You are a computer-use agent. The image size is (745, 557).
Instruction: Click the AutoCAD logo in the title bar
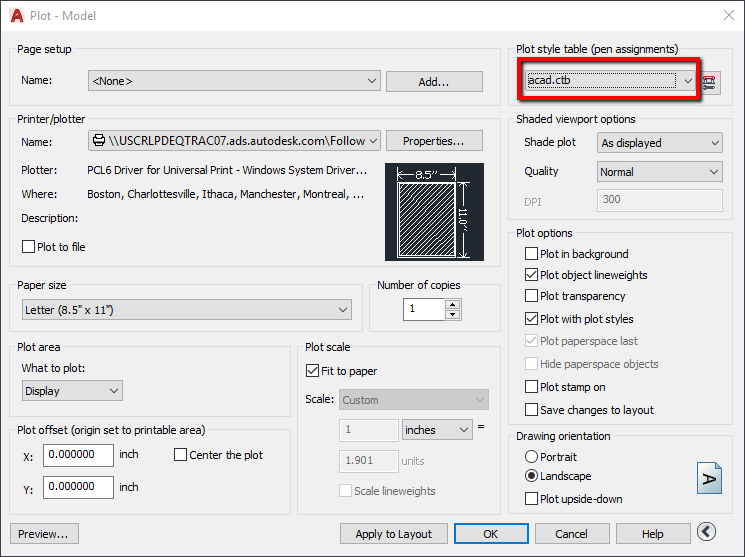pyautogui.click(x=17, y=16)
